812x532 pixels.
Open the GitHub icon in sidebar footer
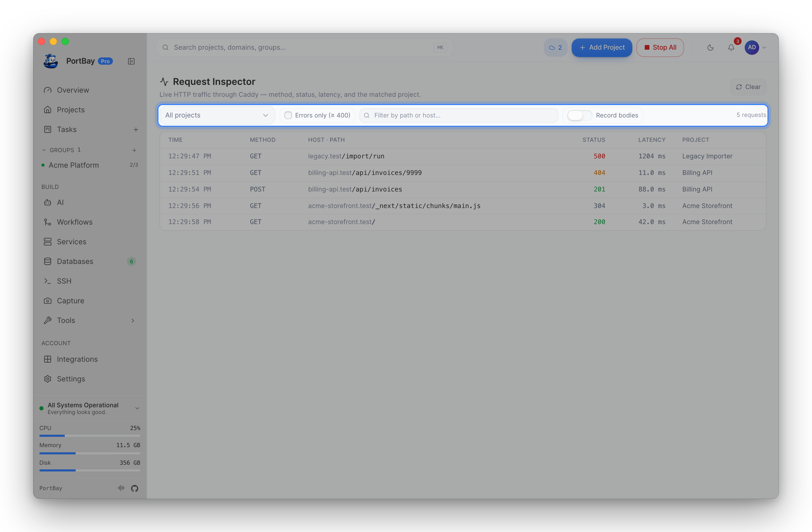[134, 488]
